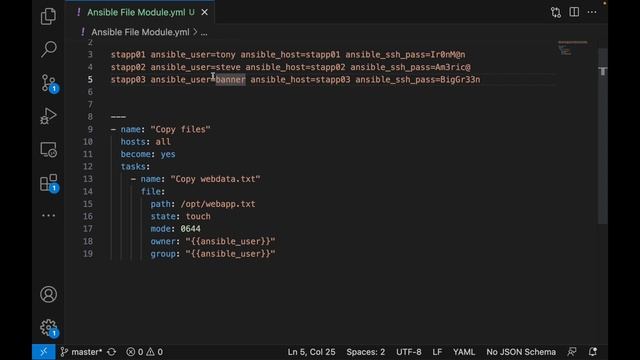Click the vertical editor scrollbar
The width and height of the screenshot is (640, 360).
coord(603,136)
